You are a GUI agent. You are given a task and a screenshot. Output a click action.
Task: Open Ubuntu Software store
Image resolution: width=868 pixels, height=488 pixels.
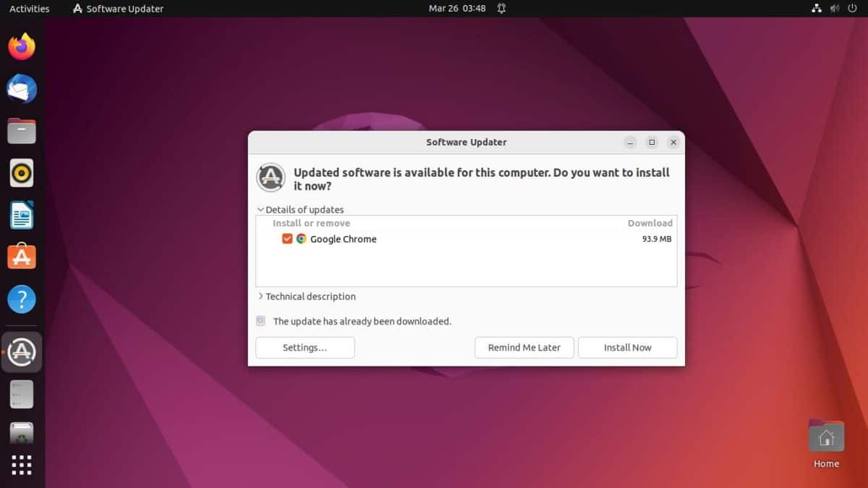(22, 256)
